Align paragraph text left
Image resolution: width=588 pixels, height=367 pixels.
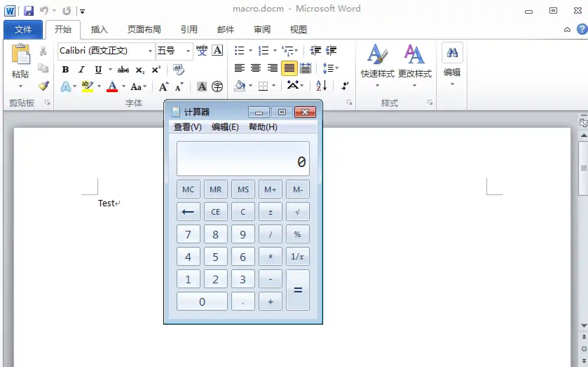(x=239, y=68)
